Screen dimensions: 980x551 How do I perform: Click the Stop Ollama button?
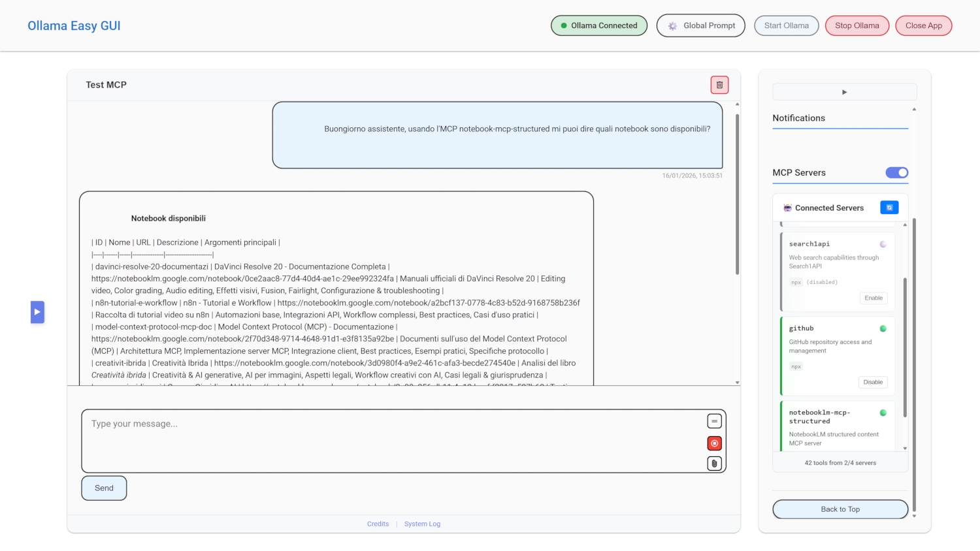857,25
